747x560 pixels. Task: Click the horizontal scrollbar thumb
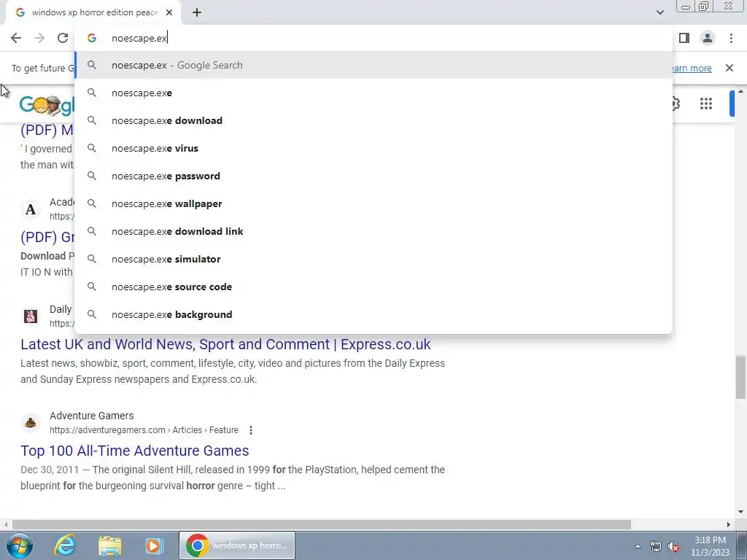322,524
